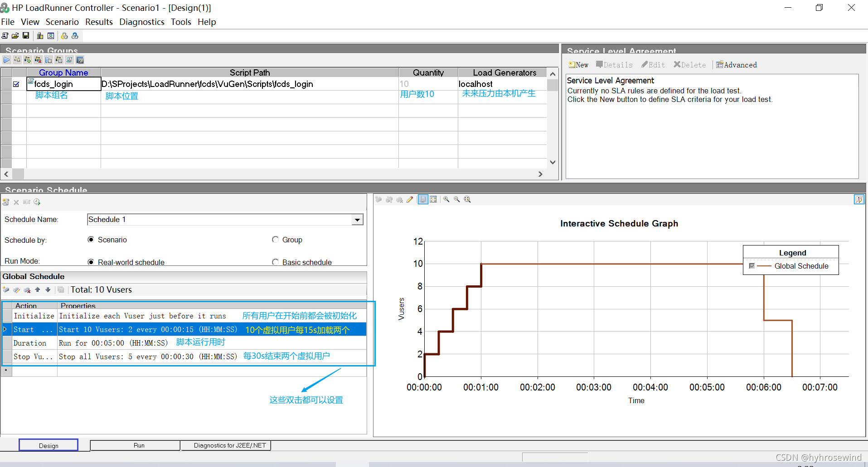Screen dimensions: 868x467
Task: Click scroll down arrow in Scenario Groups list
Action: [x=553, y=162]
